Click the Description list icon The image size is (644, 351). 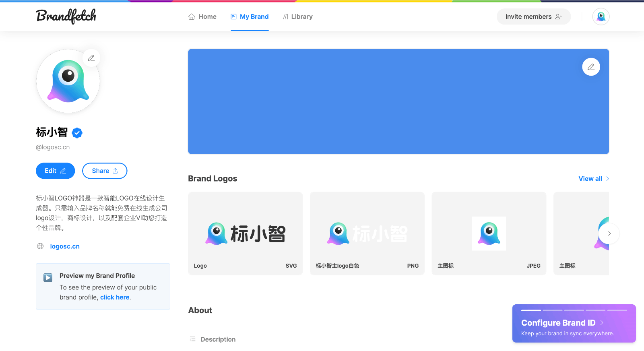point(192,339)
